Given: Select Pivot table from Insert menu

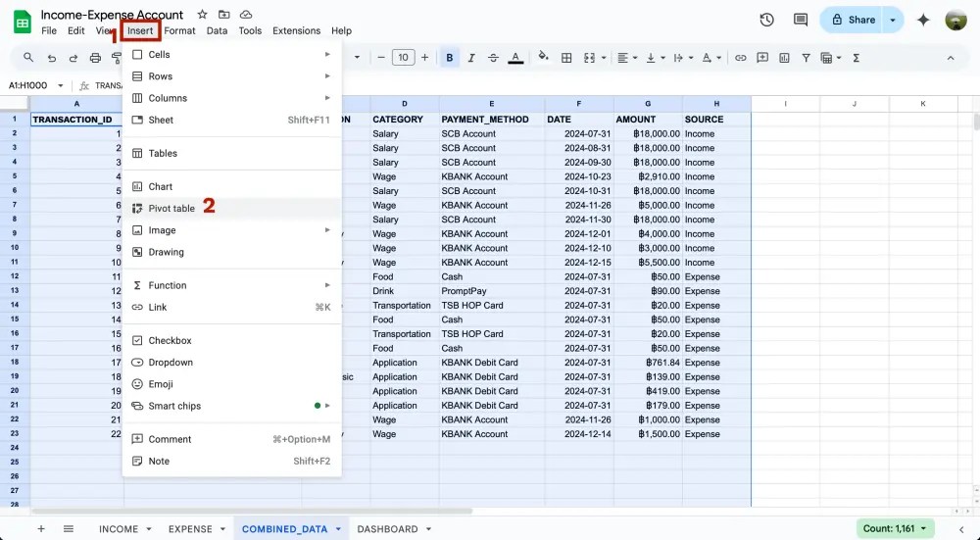Looking at the screenshot, I should [x=171, y=209].
